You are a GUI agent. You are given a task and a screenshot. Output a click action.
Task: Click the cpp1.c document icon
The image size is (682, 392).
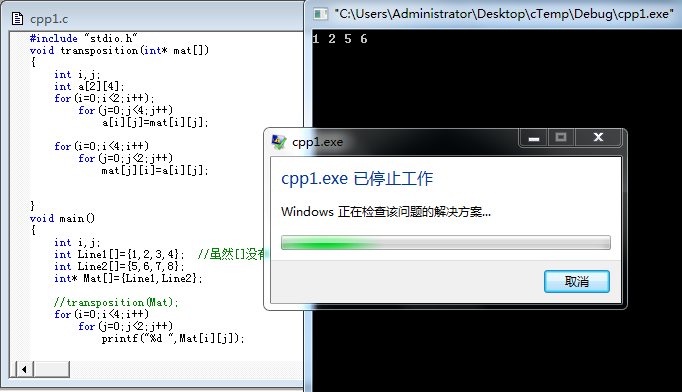[x=17, y=19]
